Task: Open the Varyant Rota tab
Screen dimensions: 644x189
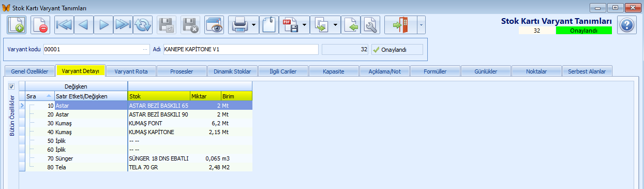Action: tap(131, 71)
